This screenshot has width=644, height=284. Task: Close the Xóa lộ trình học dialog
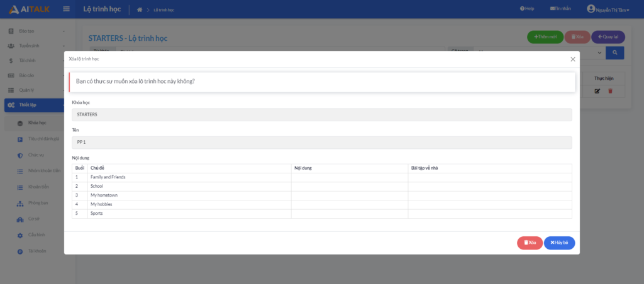tap(572, 59)
